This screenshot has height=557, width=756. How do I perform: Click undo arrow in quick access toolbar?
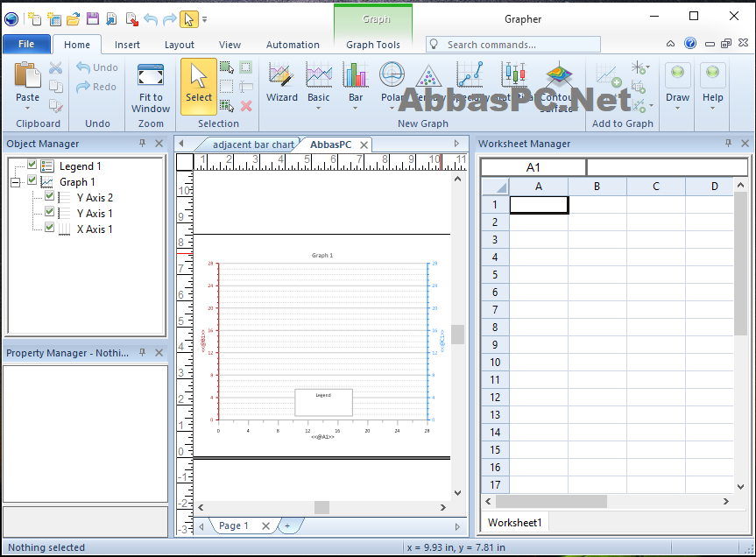coord(151,18)
